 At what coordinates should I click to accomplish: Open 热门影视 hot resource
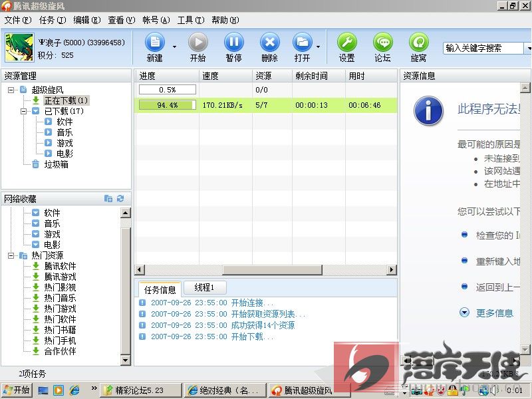tap(60, 287)
